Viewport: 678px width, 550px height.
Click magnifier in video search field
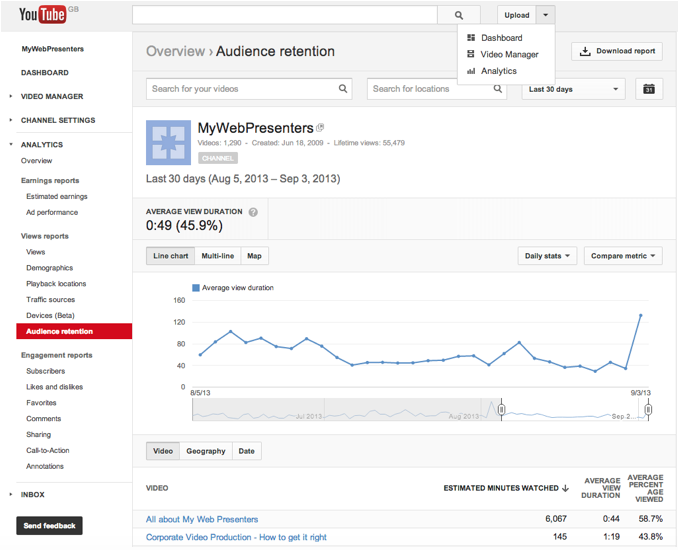[x=343, y=89]
